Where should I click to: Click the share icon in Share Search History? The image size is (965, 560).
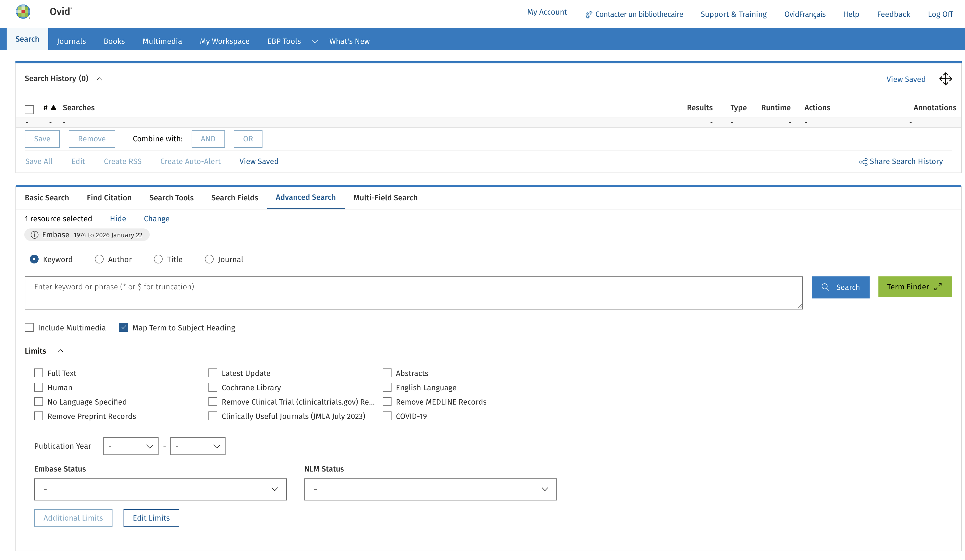pyautogui.click(x=863, y=162)
